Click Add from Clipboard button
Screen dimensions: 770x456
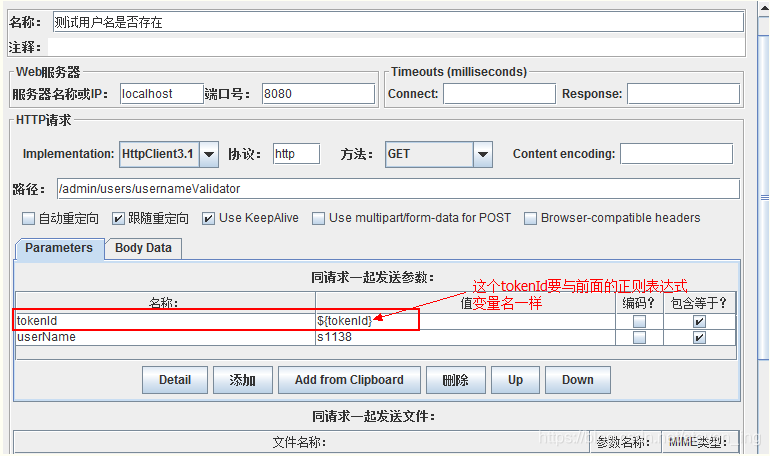[349, 380]
